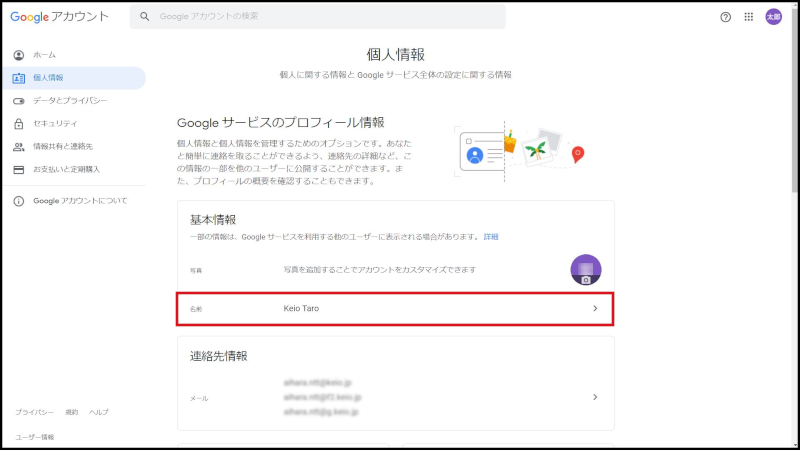Click the データとプライバシー toggle icon
This screenshot has width=800, height=450.
tap(19, 101)
